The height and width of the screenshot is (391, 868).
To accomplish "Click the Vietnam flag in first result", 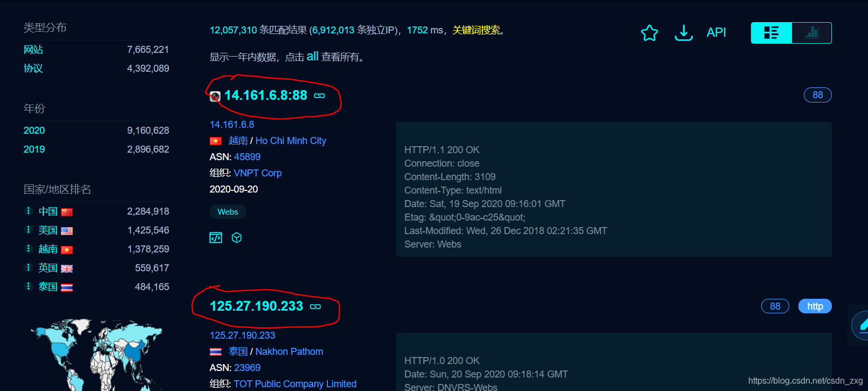I will coord(216,141).
